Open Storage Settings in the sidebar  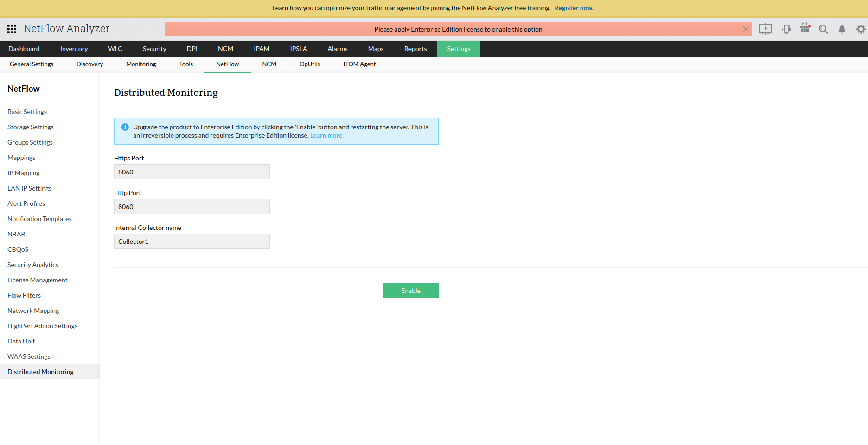pos(31,127)
